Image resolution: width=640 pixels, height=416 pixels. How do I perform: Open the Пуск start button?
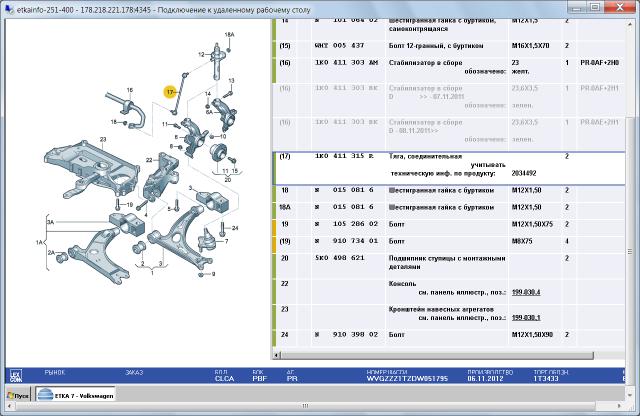(x=18, y=395)
